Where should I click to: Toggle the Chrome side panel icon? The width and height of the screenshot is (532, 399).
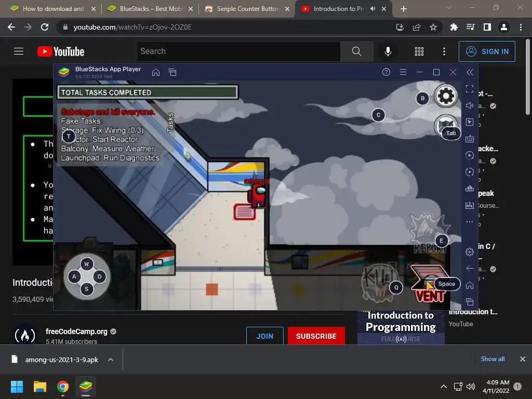point(487,27)
